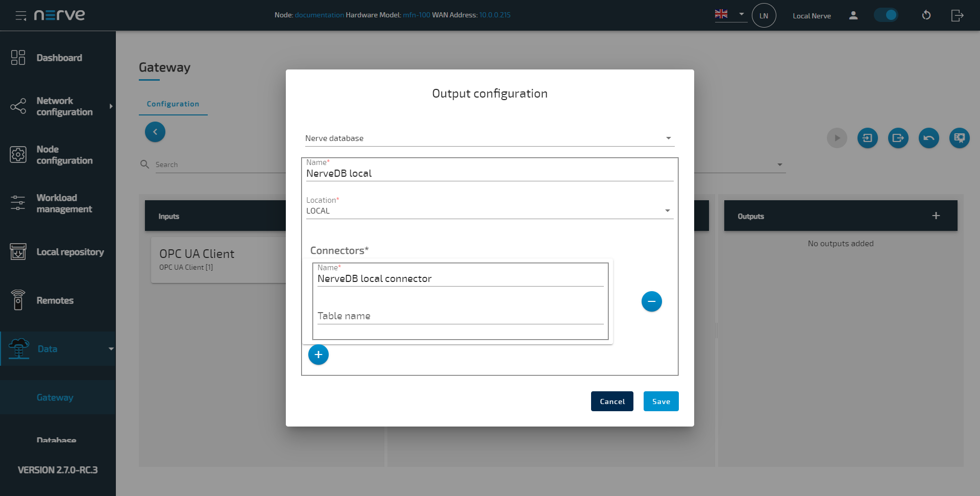This screenshot has width=980, height=496.
Task: Open the user profile icon
Action: (x=853, y=15)
